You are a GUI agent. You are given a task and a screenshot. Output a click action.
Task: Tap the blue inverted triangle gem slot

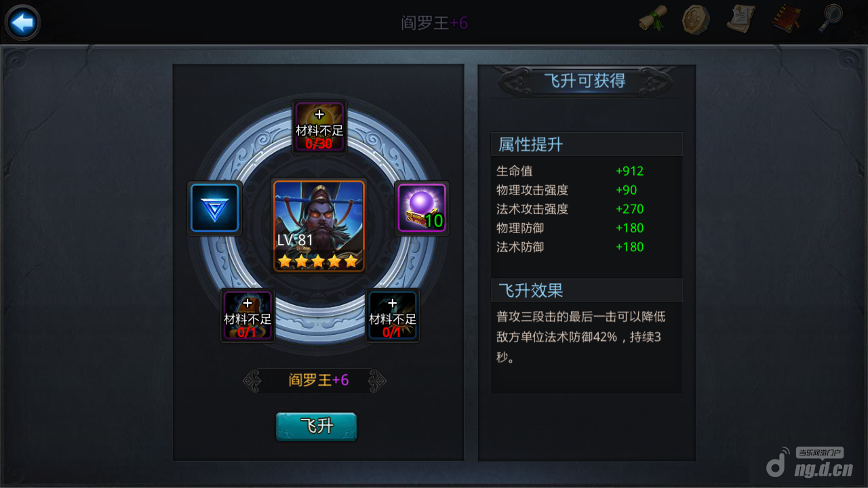point(214,208)
